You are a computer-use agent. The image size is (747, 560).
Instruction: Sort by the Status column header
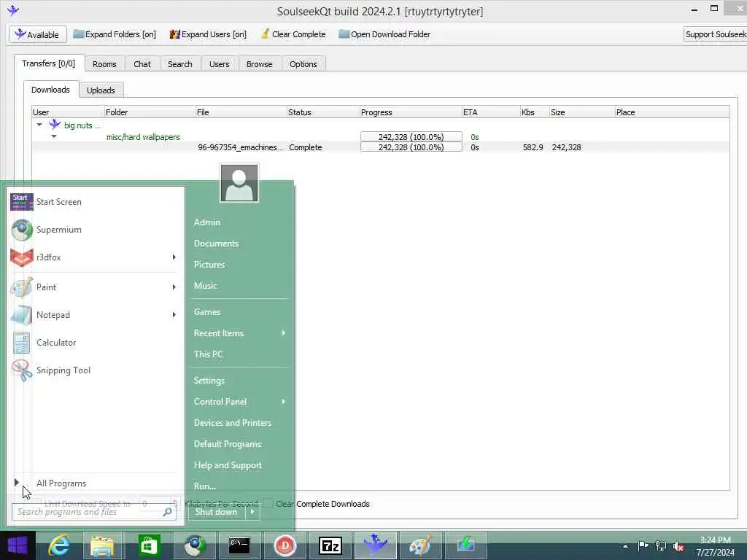pyautogui.click(x=323, y=112)
